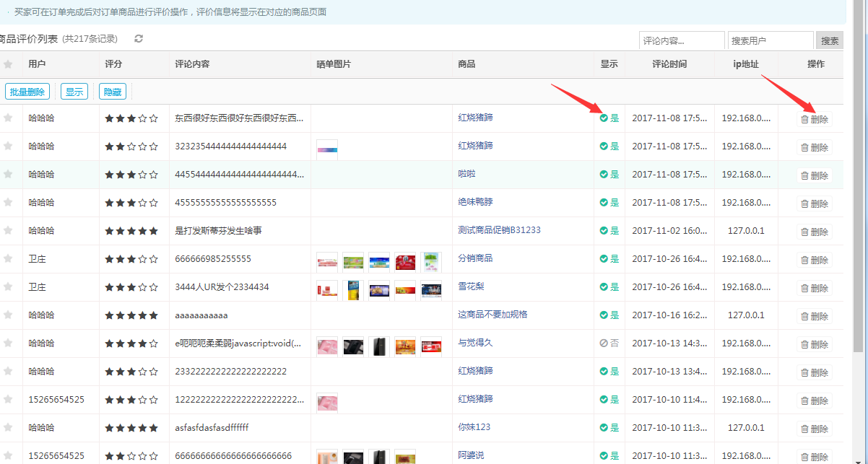Screen dimensions: 868x464
Task: Toggle display status of the 啦啦 product review
Action: click(x=609, y=175)
